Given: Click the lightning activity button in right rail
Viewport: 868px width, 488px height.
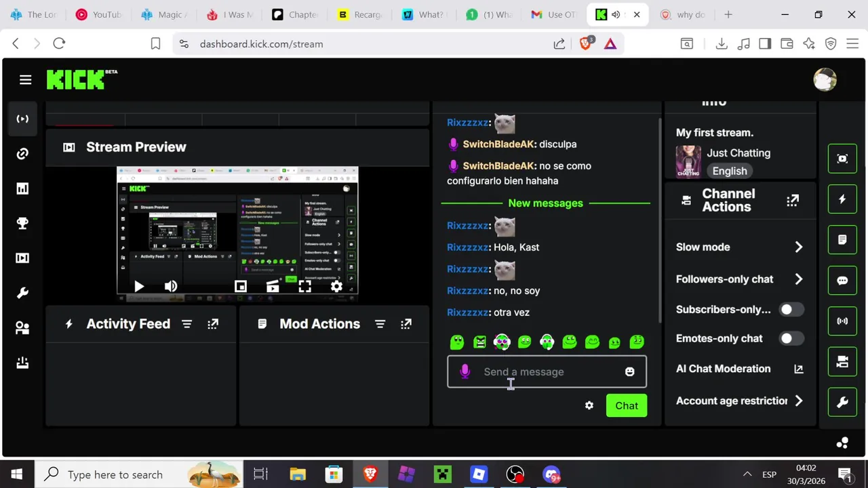Looking at the screenshot, I should tap(842, 199).
